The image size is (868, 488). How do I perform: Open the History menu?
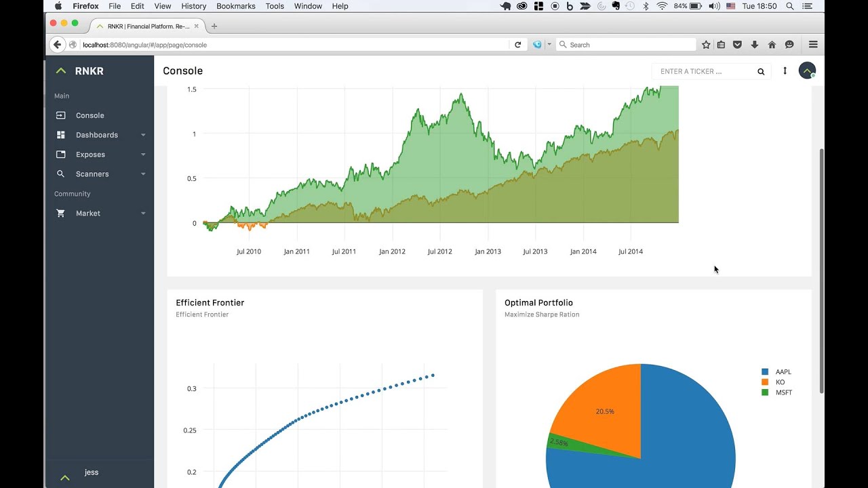coord(194,6)
